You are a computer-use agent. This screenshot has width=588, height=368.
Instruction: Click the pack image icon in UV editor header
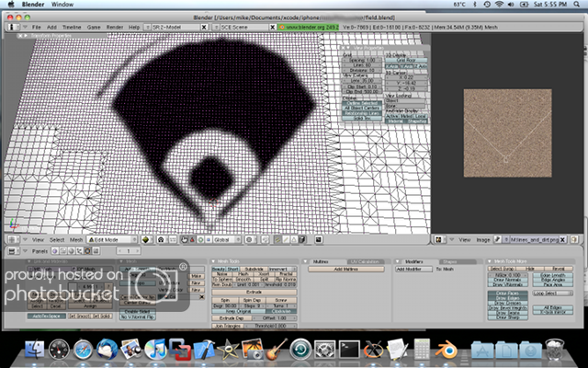coord(573,239)
